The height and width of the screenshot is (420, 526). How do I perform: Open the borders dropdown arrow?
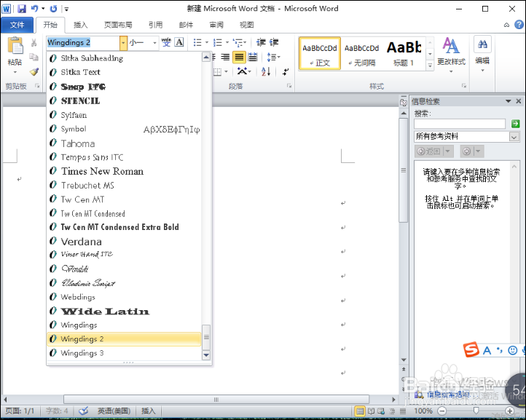(x=226, y=71)
